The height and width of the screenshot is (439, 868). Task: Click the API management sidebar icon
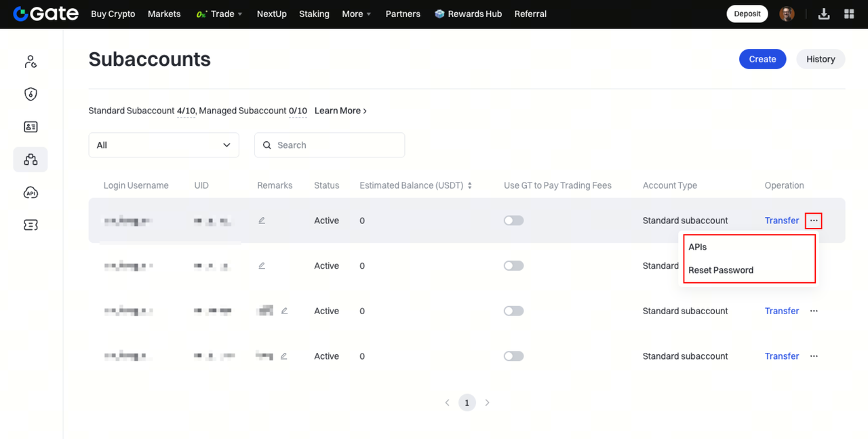tap(31, 193)
